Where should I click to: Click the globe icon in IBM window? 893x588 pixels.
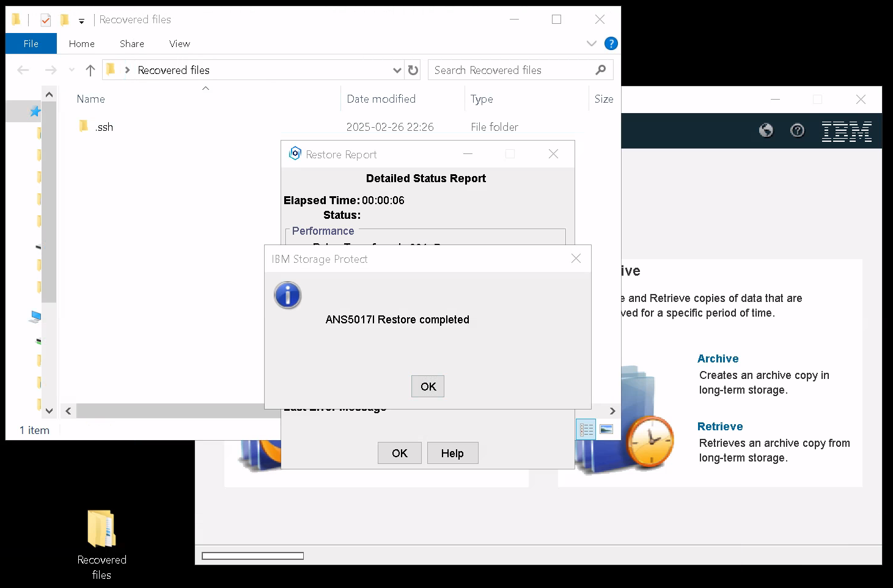click(x=766, y=130)
